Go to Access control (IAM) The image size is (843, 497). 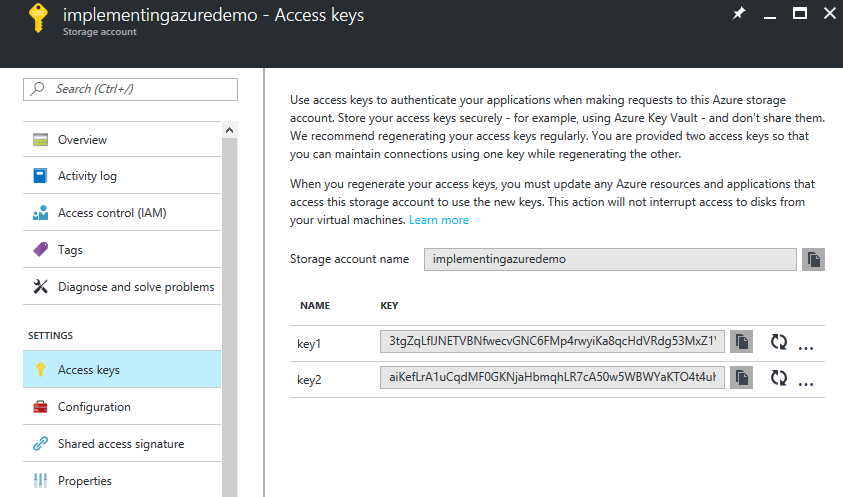point(111,213)
